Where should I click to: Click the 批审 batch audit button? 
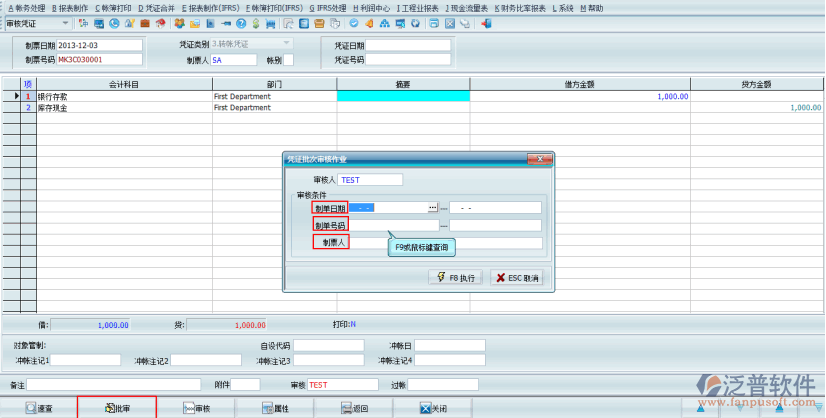pos(117,408)
